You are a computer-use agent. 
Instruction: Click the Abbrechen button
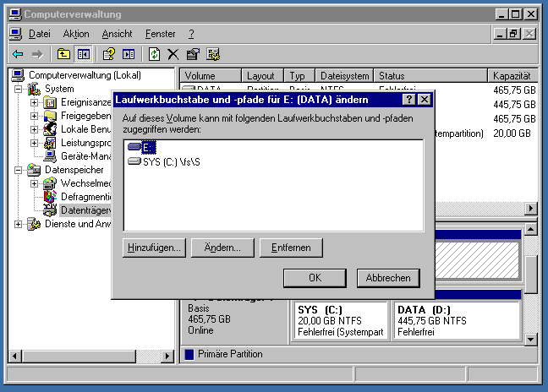pyautogui.click(x=388, y=278)
